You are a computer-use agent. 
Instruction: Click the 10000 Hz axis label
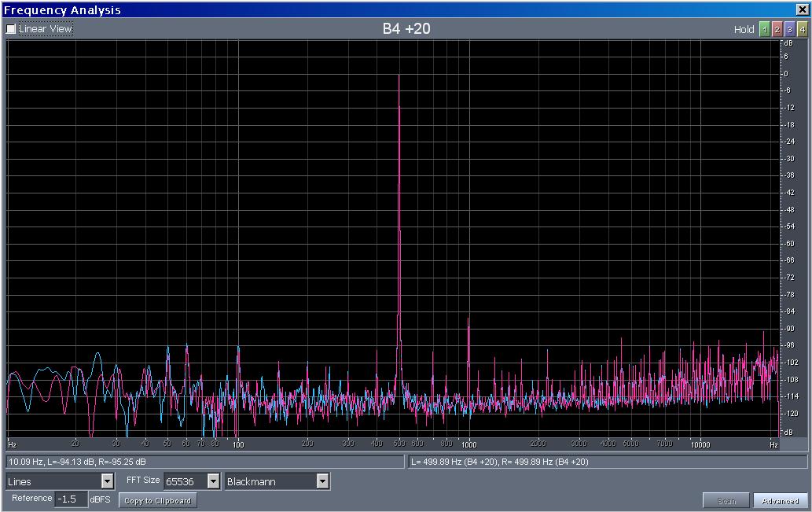(700, 444)
